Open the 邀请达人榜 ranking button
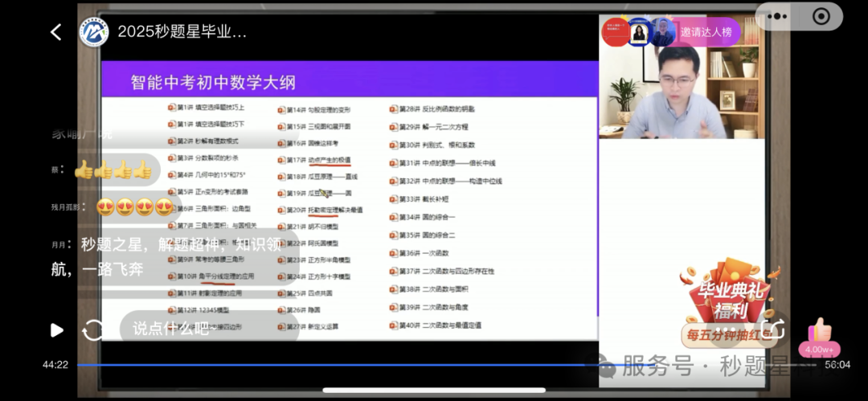Image resolution: width=868 pixels, height=401 pixels. pos(706,32)
